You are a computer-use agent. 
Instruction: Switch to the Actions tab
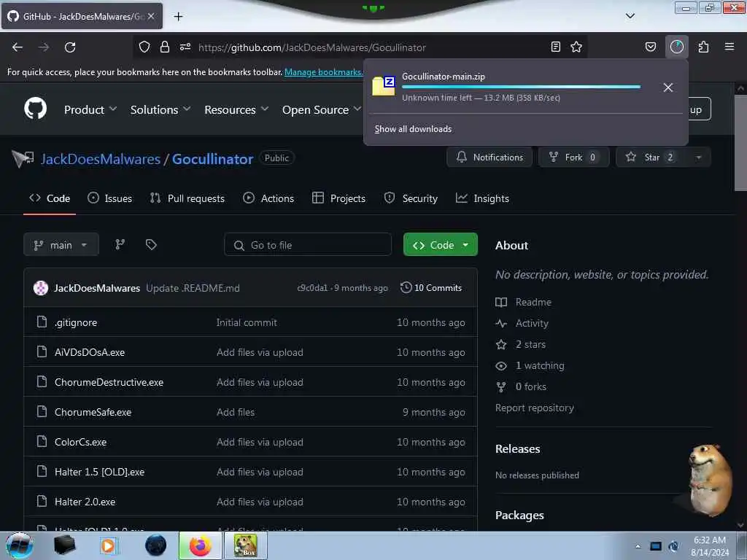[268, 198]
